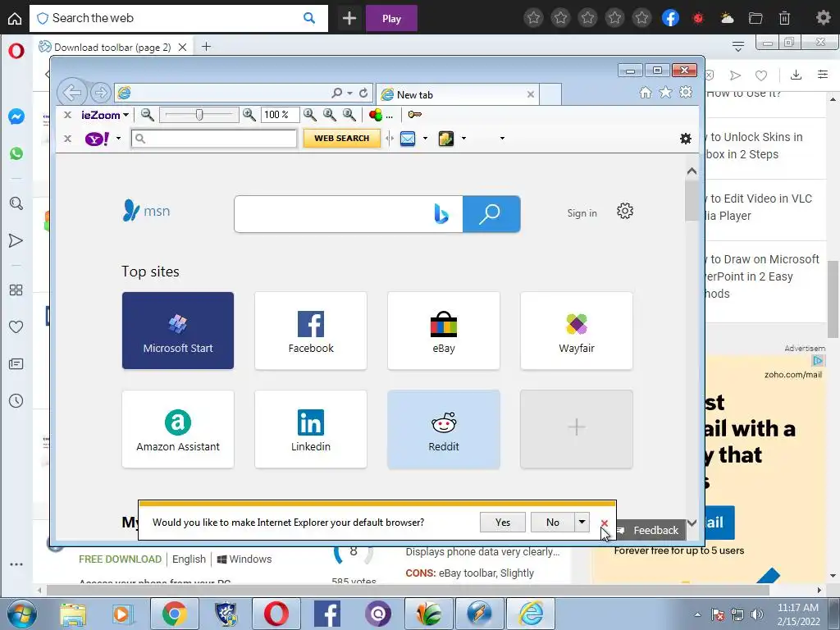The width and height of the screenshot is (840, 630).
Task: Open Messenger in Opera sidebar
Action: 16,116
